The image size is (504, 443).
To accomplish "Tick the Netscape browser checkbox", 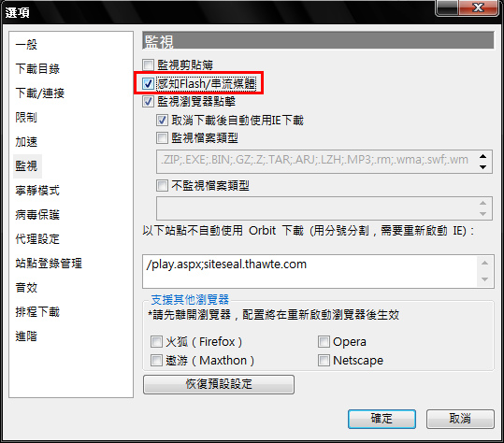I will click(324, 360).
